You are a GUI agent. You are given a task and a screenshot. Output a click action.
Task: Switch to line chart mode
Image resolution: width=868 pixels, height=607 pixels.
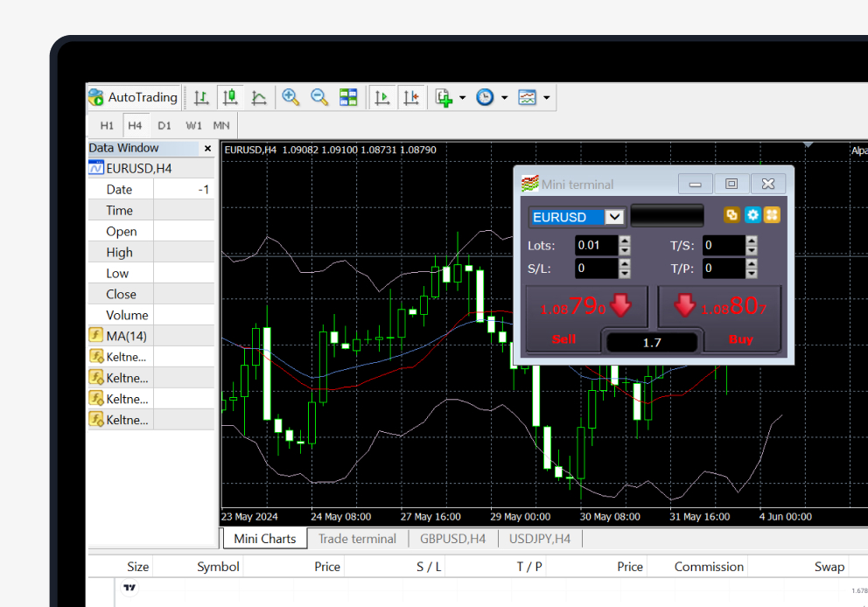(259, 97)
